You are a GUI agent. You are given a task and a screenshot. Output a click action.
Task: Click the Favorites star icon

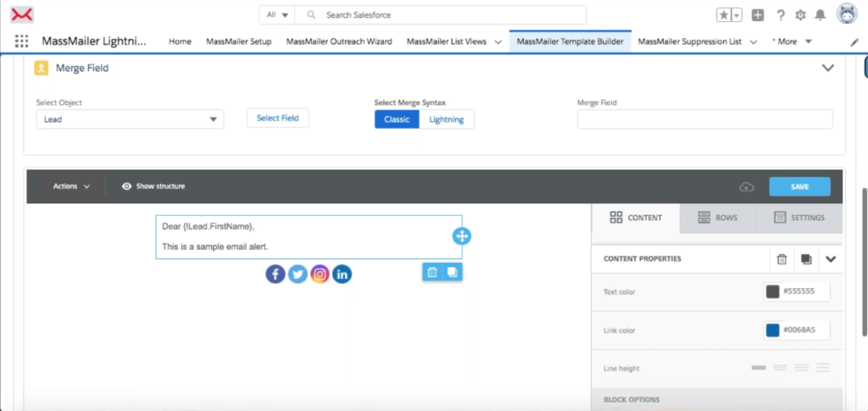(724, 15)
